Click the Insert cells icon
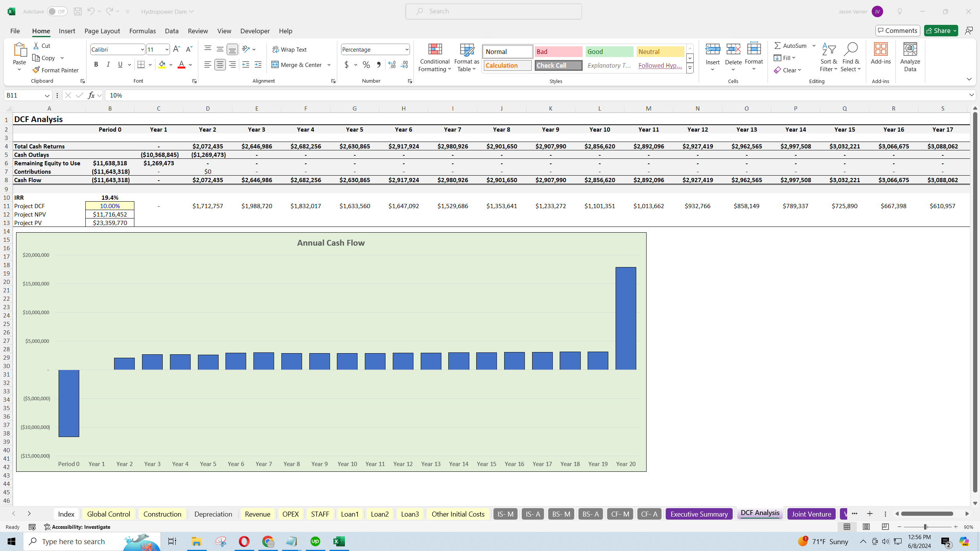The image size is (980, 551). point(712,49)
